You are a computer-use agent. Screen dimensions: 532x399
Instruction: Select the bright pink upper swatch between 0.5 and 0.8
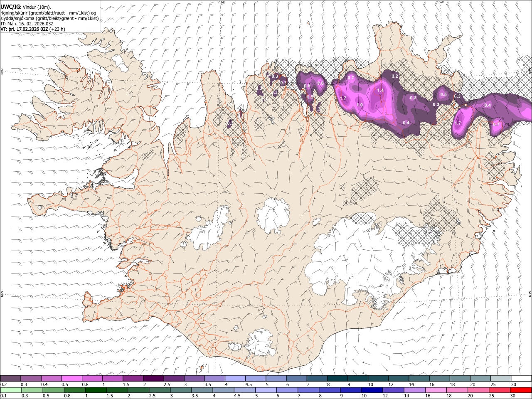71,378
